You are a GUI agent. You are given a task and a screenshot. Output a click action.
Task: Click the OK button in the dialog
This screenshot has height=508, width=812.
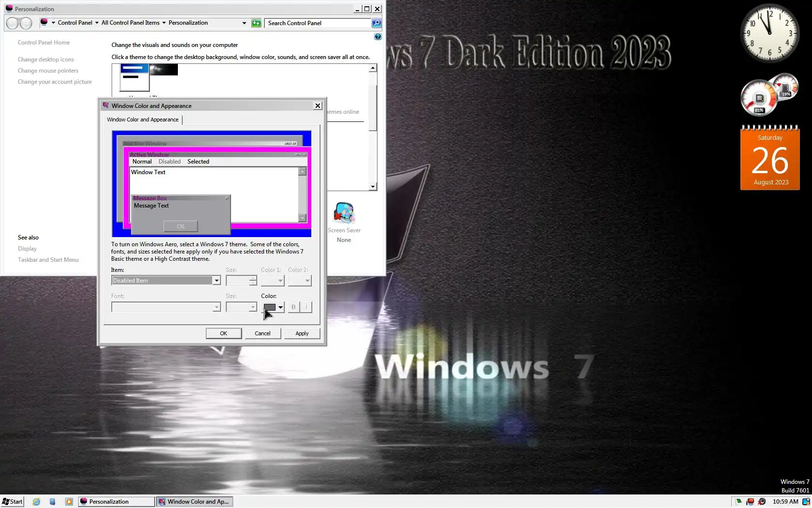click(x=223, y=333)
